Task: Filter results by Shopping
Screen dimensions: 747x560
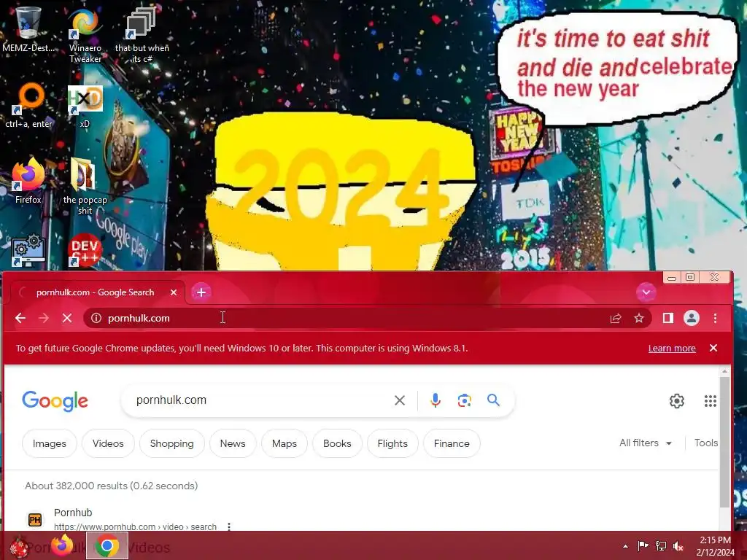Action: [x=172, y=443]
